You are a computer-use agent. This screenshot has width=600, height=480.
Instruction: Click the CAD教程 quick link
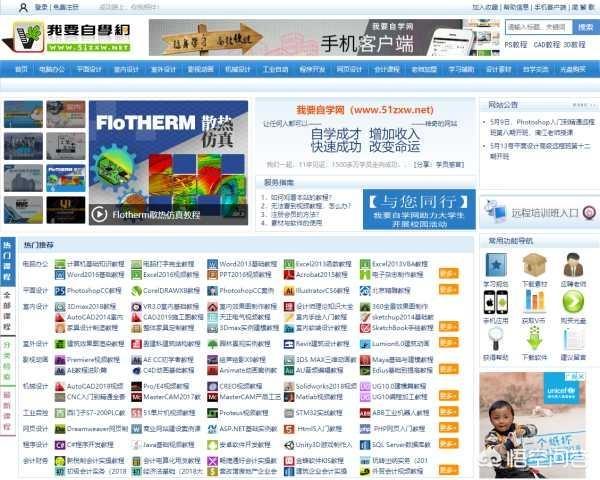(547, 44)
